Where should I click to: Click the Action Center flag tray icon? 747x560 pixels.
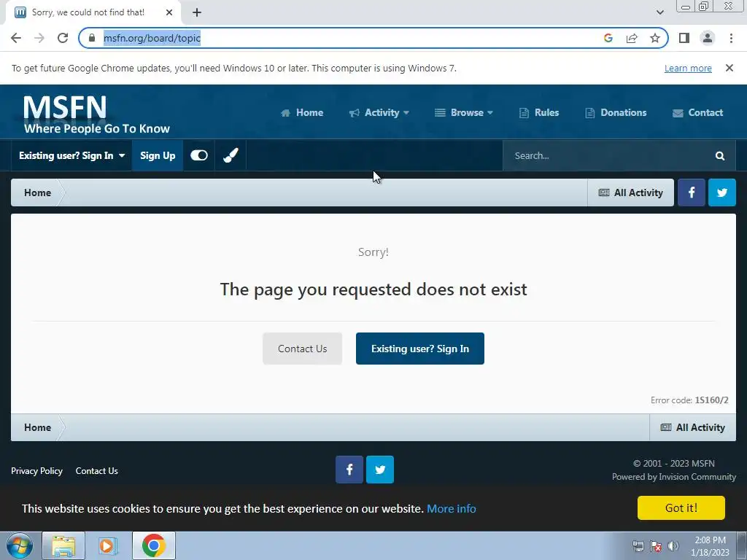coord(656,546)
